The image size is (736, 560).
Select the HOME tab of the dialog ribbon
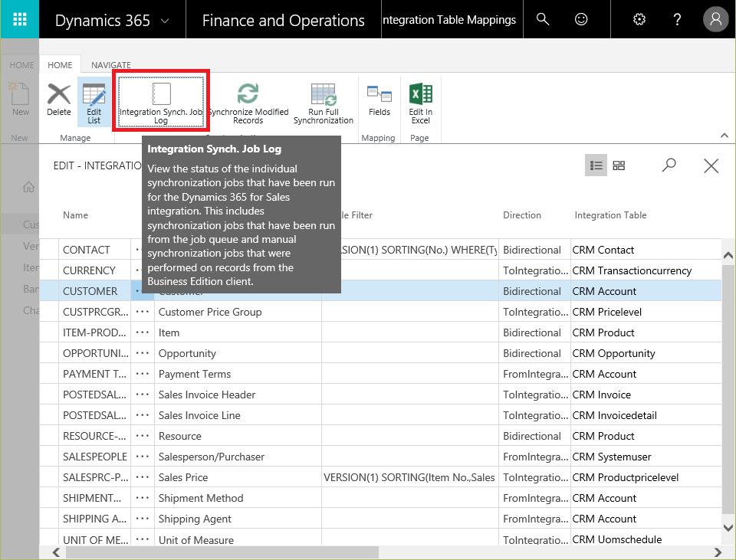(60, 65)
